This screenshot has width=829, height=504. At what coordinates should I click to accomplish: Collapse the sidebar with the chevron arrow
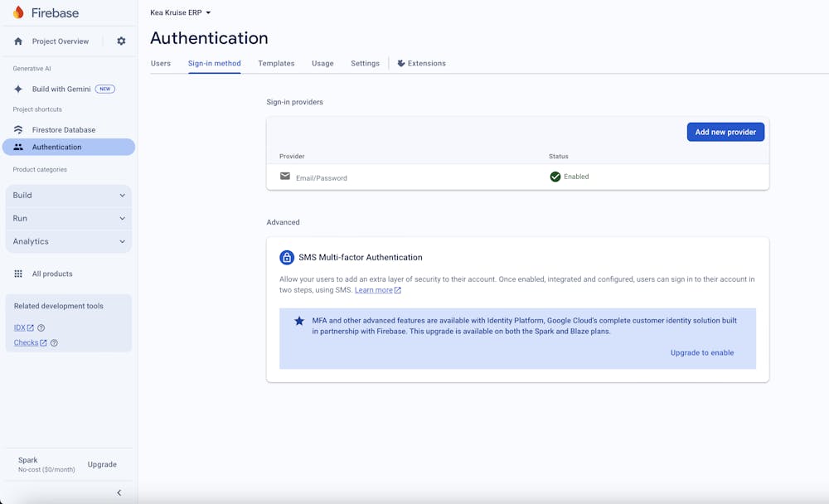coord(119,492)
